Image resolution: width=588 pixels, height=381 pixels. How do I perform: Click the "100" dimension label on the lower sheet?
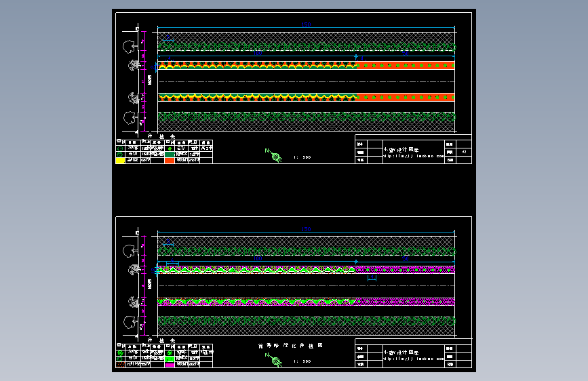pyautogui.click(x=257, y=258)
